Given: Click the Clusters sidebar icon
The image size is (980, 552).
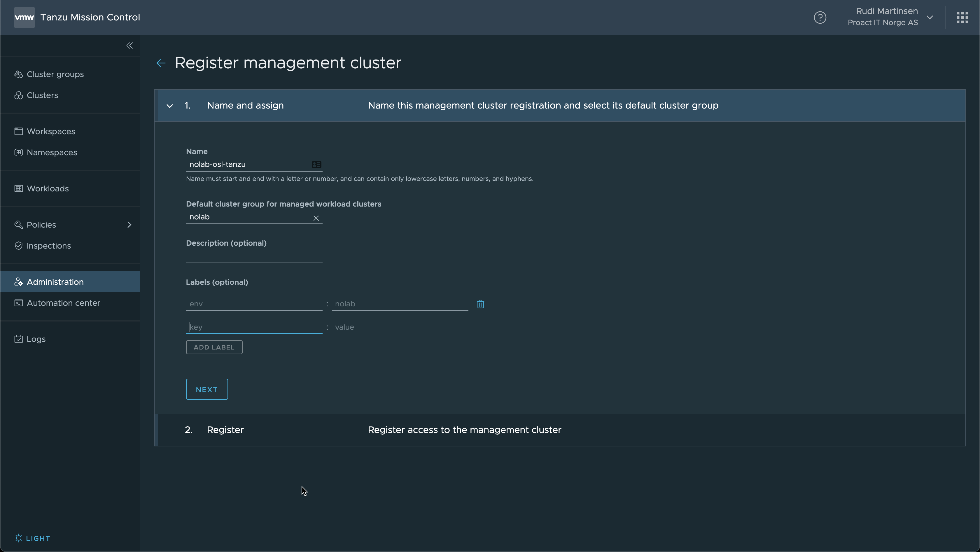Looking at the screenshot, I should click(18, 95).
